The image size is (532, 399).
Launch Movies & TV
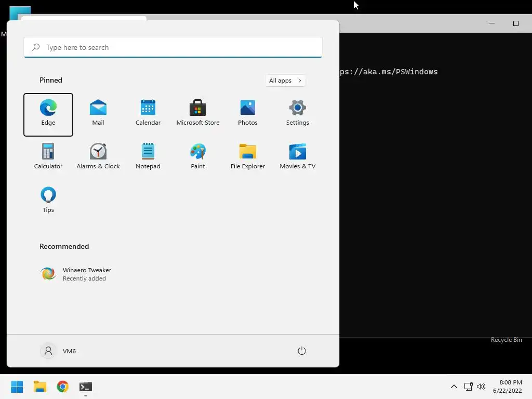[298, 158]
